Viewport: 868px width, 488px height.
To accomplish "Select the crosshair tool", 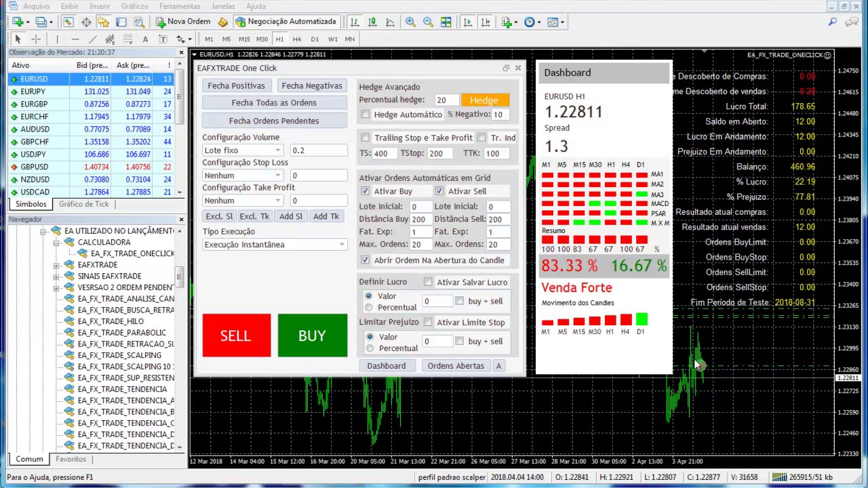I will click(36, 39).
